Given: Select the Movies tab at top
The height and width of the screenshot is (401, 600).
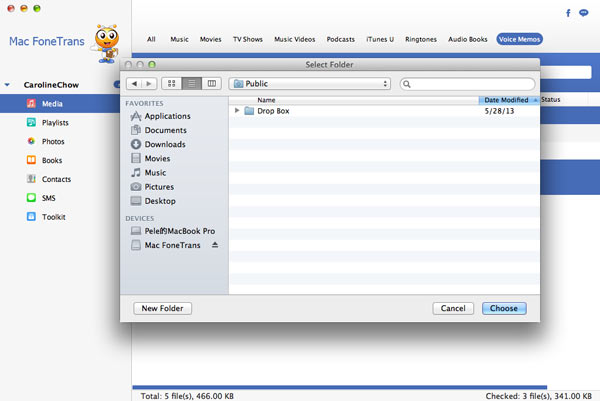Looking at the screenshot, I should click(x=210, y=39).
